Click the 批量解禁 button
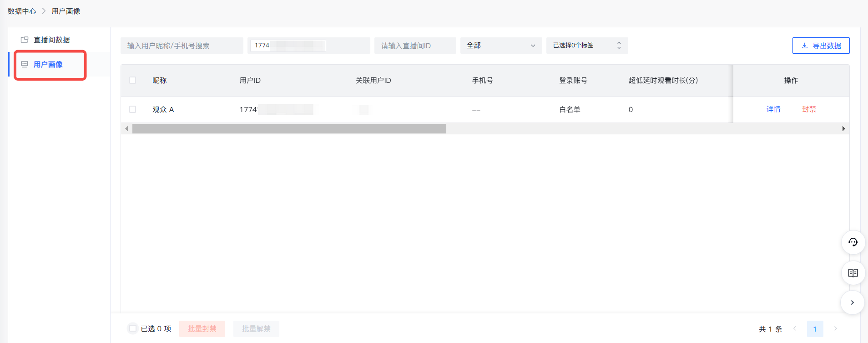Image resolution: width=868 pixels, height=343 pixels. pyautogui.click(x=256, y=328)
